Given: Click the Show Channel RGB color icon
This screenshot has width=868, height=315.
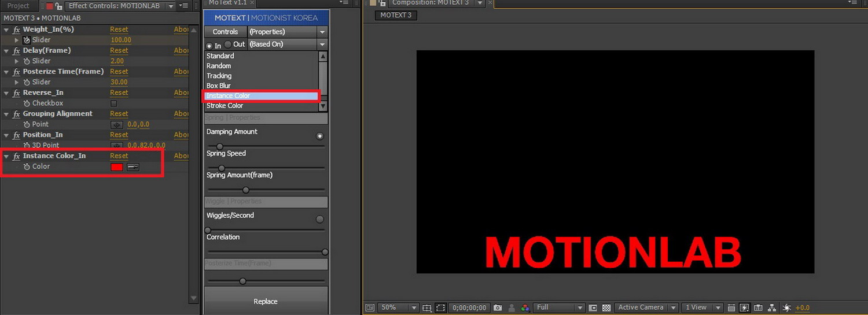Looking at the screenshot, I should point(525,308).
